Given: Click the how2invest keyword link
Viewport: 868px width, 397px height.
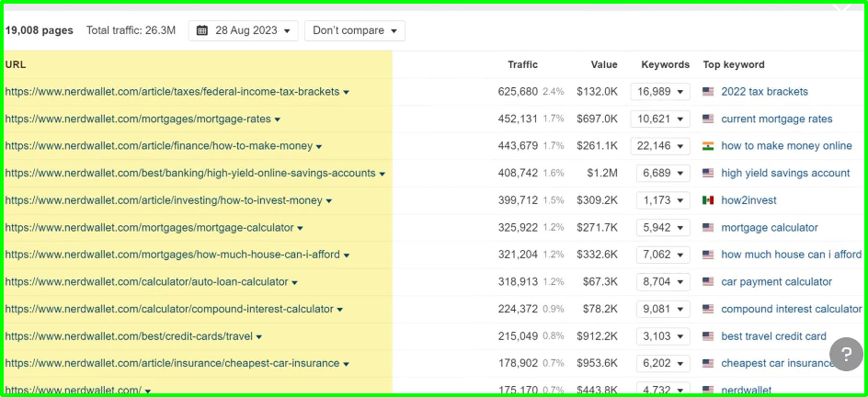Looking at the screenshot, I should pyautogui.click(x=749, y=200).
